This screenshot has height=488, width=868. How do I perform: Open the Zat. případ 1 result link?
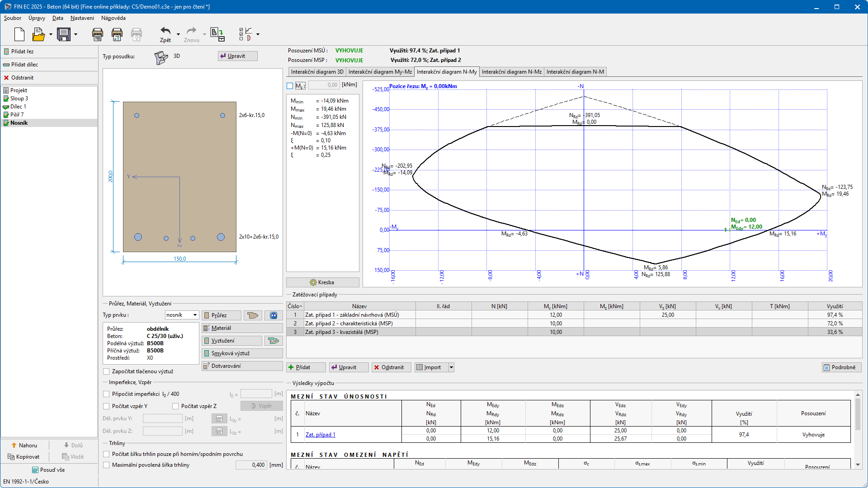tap(320, 435)
